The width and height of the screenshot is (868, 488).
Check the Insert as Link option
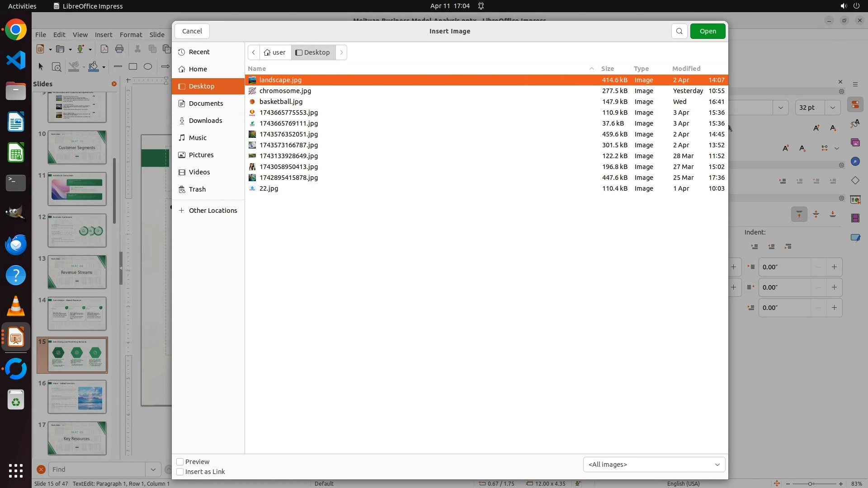pyautogui.click(x=180, y=472)
